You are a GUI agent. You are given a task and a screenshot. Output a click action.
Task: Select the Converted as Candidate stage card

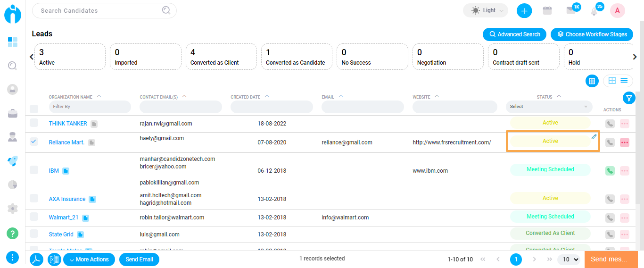297,57
